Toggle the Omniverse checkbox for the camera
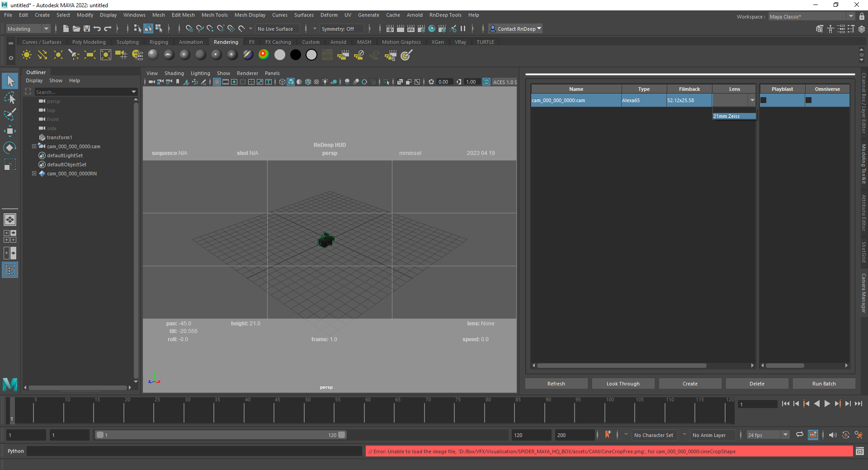Viewport: 868px width, 470px height. click(809, 100)
